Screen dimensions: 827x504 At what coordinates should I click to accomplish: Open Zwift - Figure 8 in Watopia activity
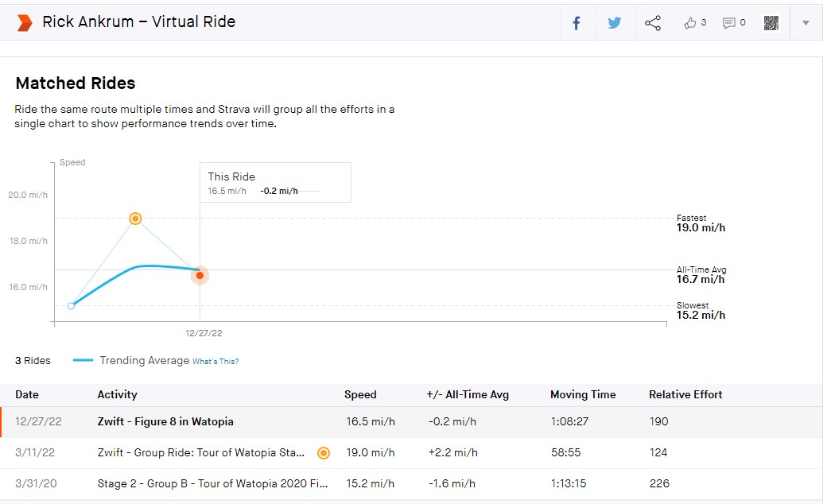pyautogui.click(x=165, y=422)
